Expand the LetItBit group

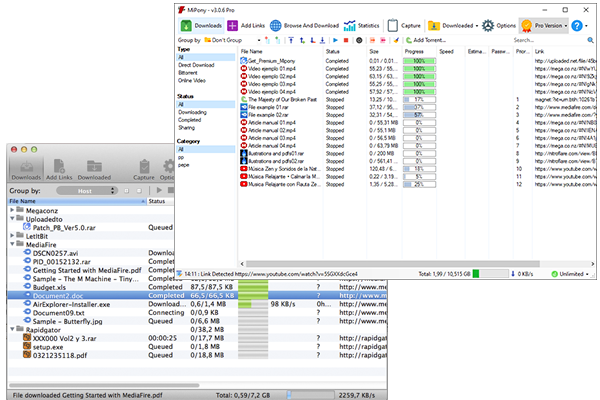(x=12, y=235)
